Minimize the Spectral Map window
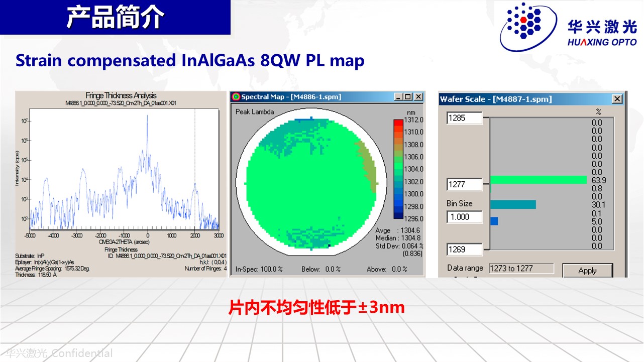 coord(398,96)
